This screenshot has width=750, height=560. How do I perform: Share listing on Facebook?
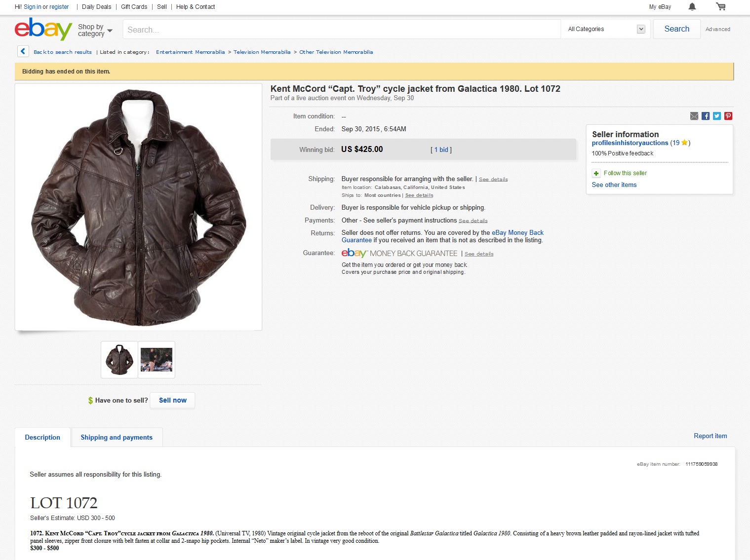[706, 116]
